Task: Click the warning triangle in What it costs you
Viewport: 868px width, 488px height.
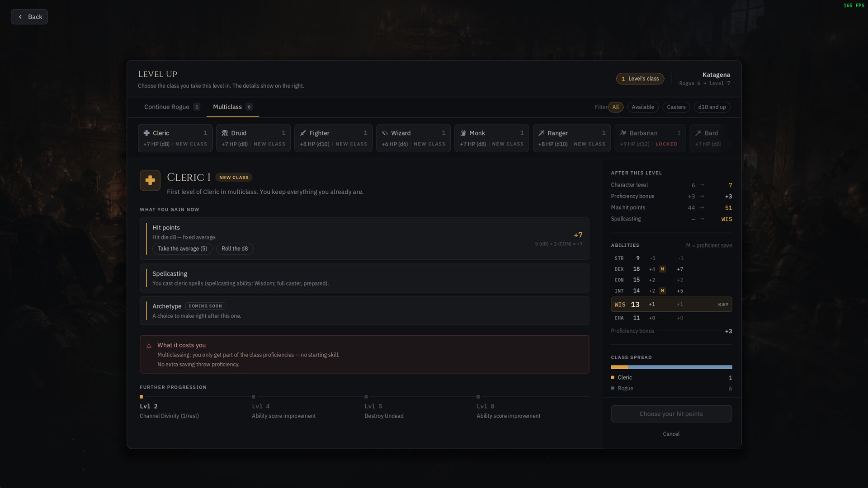Action: tap(149, 346)
